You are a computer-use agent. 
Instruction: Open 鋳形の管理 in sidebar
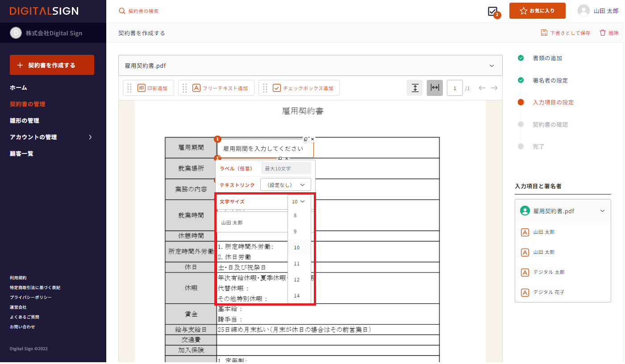pos(25,120)
